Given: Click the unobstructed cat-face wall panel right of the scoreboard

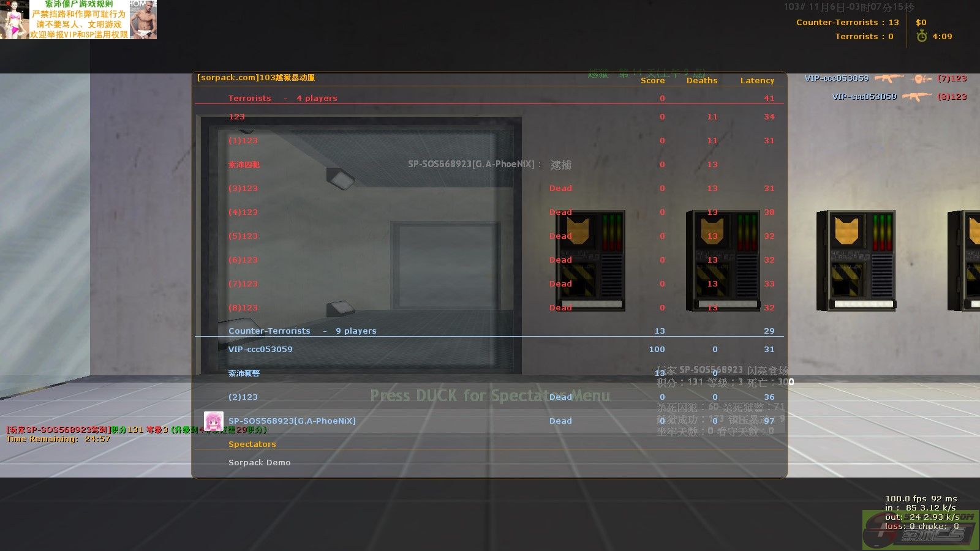Looking at the screenshot, I should (x=856, y=260).
